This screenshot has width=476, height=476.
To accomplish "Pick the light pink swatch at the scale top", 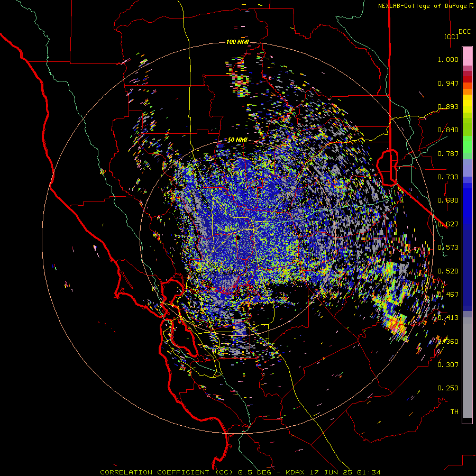I will (467, 57).
